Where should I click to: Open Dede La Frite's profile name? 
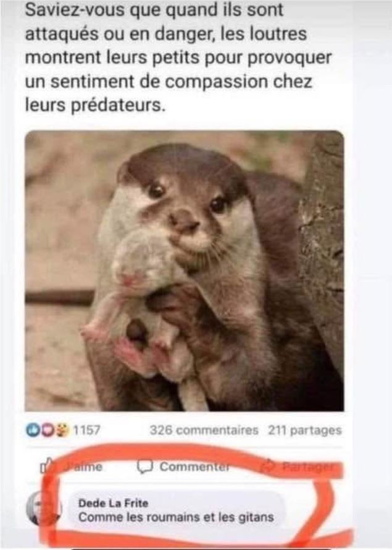pyautogui.click(x=113, y=503)
